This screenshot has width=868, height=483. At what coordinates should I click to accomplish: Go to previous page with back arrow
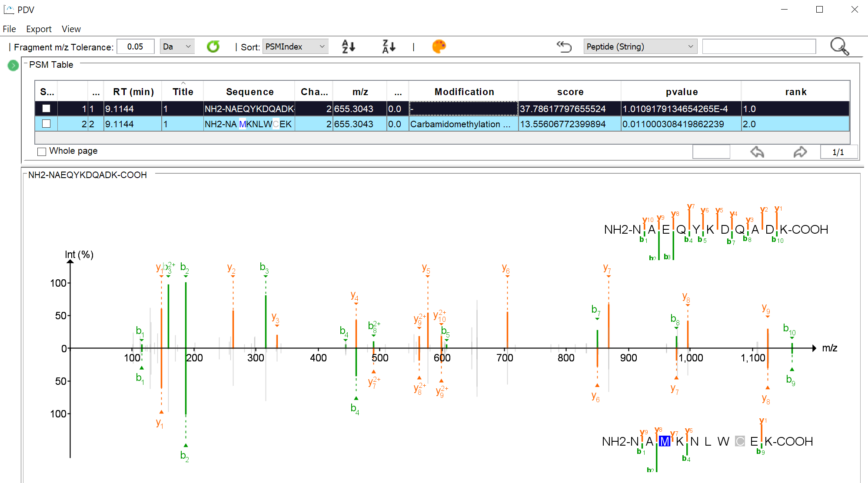click(757, 151)
